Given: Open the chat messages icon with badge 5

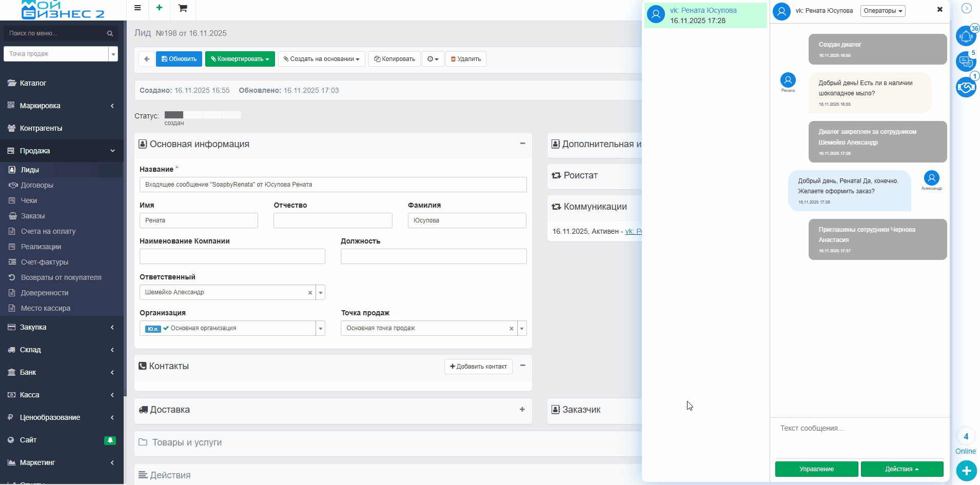Looking at the screenshot, I should pos(966,62).
